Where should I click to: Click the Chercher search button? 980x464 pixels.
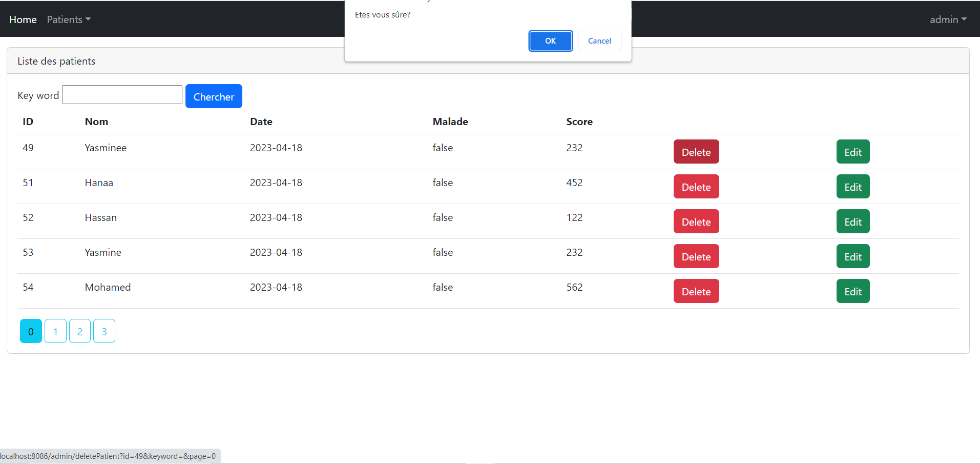pyautogui.click(x=214, y=96)
